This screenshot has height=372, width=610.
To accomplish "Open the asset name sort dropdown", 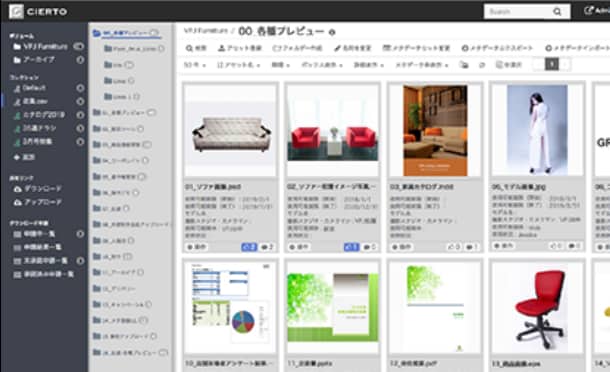I will (238, 65).
